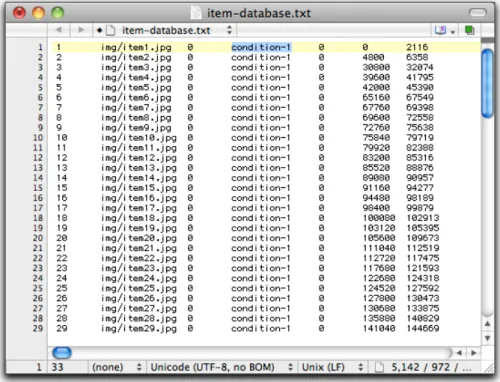Click the value 112519 on line 21
500x382 pixels.
(x=423, y=248)
